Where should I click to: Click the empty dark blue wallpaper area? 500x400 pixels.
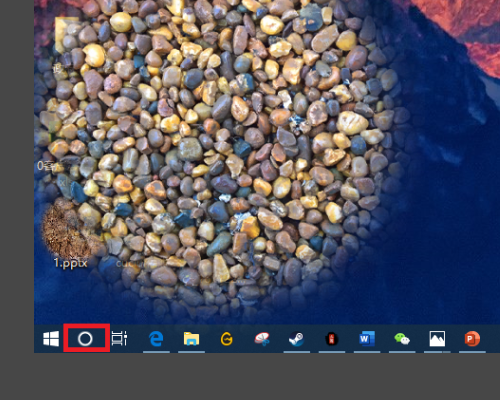click(x=450, y=233)
